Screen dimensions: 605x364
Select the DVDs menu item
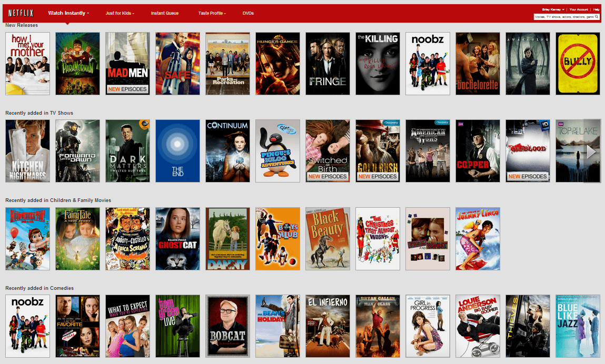pos(247,12)
